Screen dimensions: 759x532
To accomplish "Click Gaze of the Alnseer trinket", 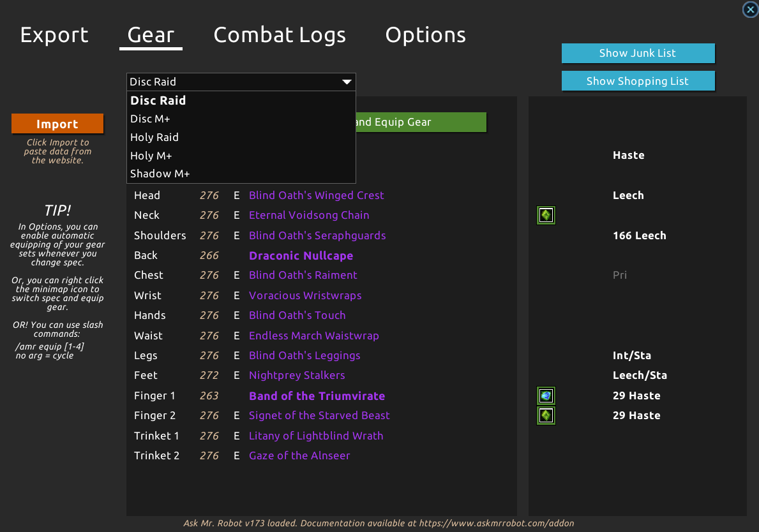I will tap(299, 455).
